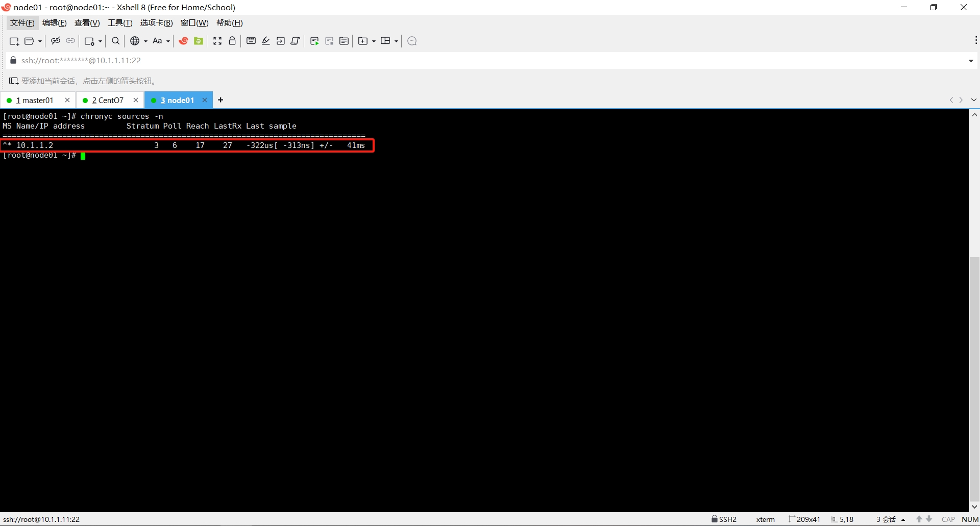This screenshot has width=980, height=526.
Task: Open the 工具(T) menu
Action: [120, 23]
